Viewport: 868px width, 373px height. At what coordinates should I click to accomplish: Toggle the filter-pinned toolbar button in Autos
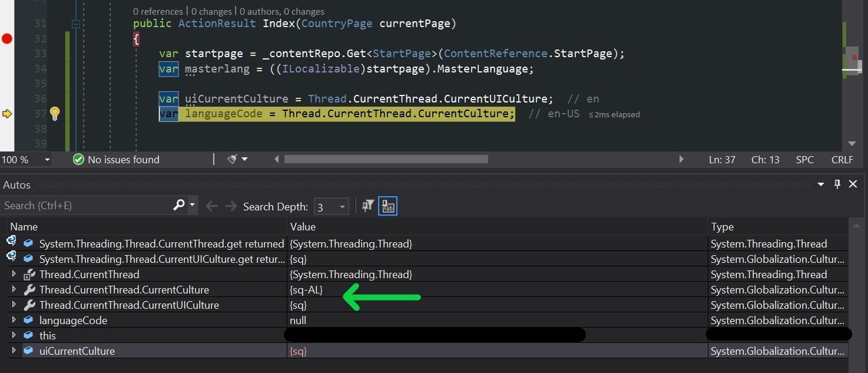(368, 206)
